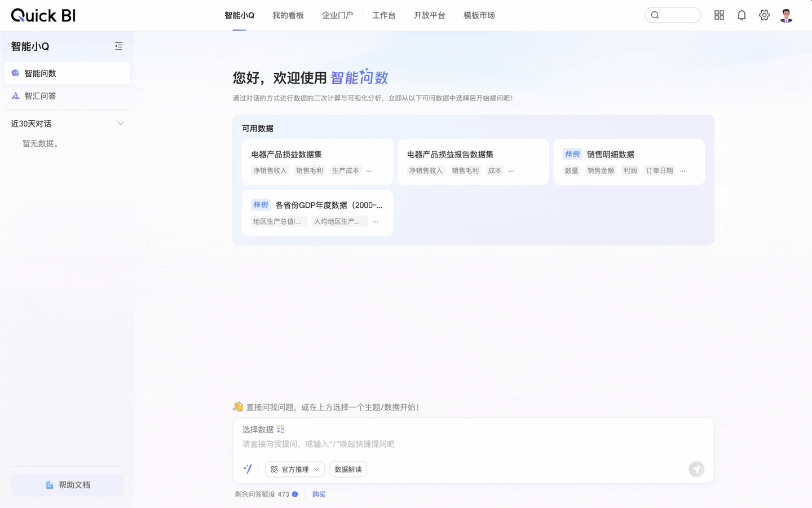Show more fields for 各省份GDP年度数据
This screenshot has height=508, width=812.
click(376, 221)
